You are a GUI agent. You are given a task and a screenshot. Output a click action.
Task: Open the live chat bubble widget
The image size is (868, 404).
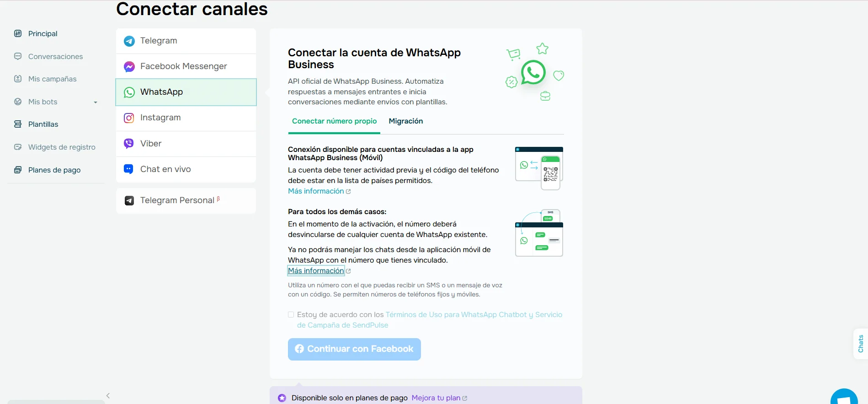click(844, 396)
